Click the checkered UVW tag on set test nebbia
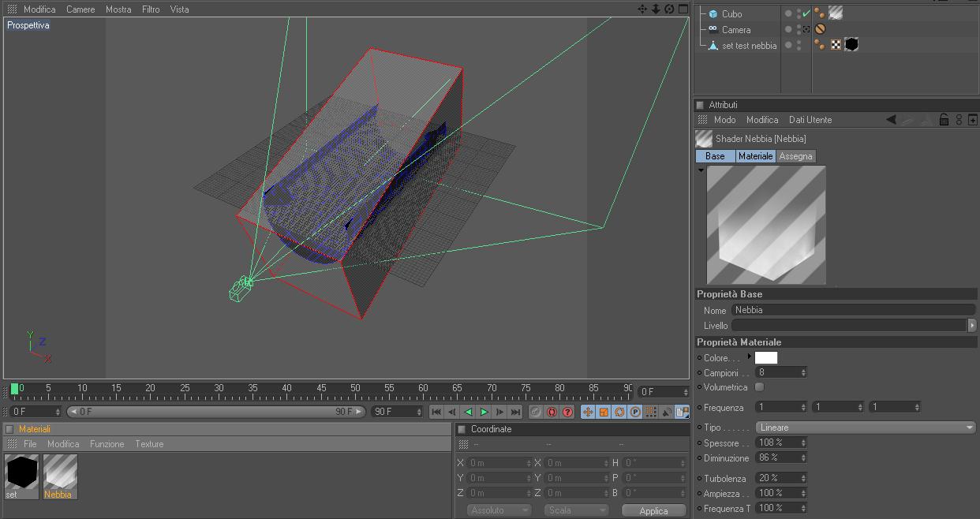Viewport: 980px width, 519px height. [836, 45]
